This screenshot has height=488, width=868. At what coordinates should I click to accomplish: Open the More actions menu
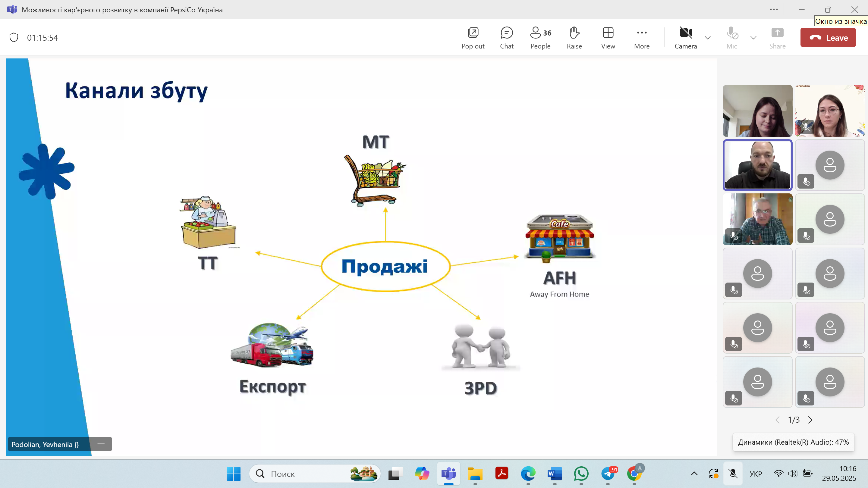(642, 37)
